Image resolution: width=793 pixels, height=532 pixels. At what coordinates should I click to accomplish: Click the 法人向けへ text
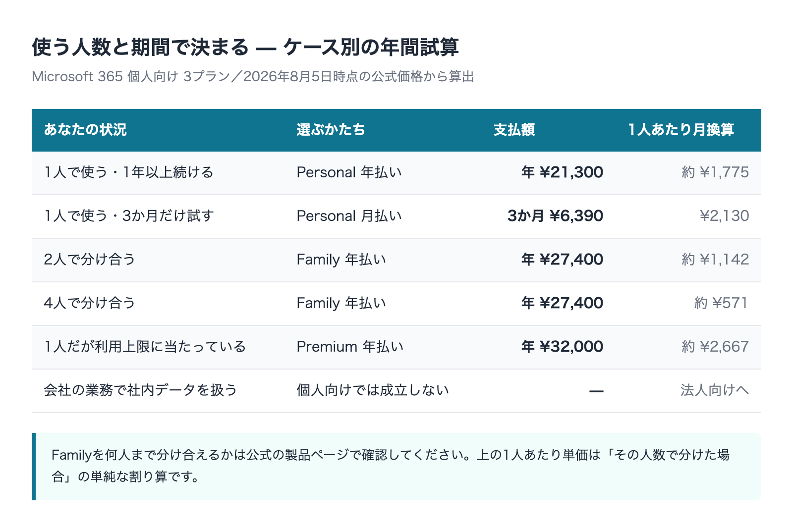click(715, 390)
